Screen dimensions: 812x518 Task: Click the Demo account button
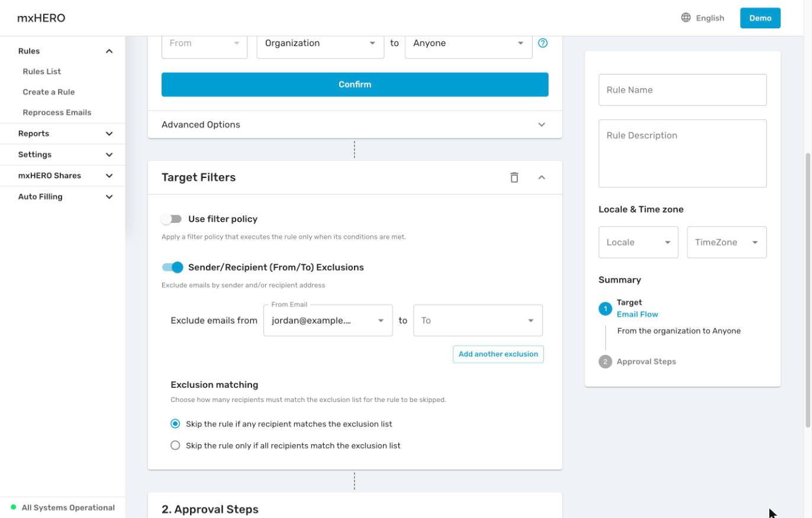(761, 18)
